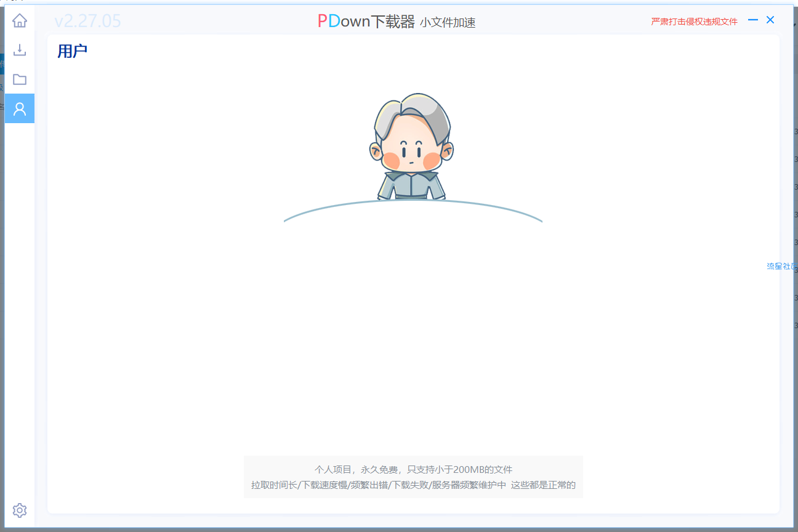Click the cartoon user avatar
Viewport: 798px width, 532px height.
point(411,147)
